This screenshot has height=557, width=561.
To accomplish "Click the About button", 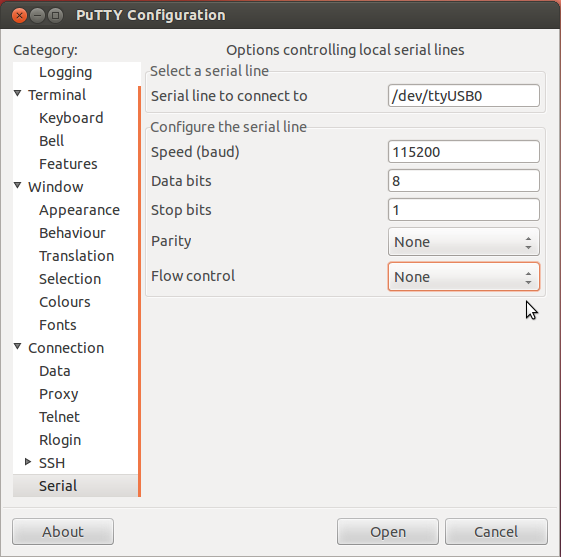I will pyautogui.click(x=63, y=532).
